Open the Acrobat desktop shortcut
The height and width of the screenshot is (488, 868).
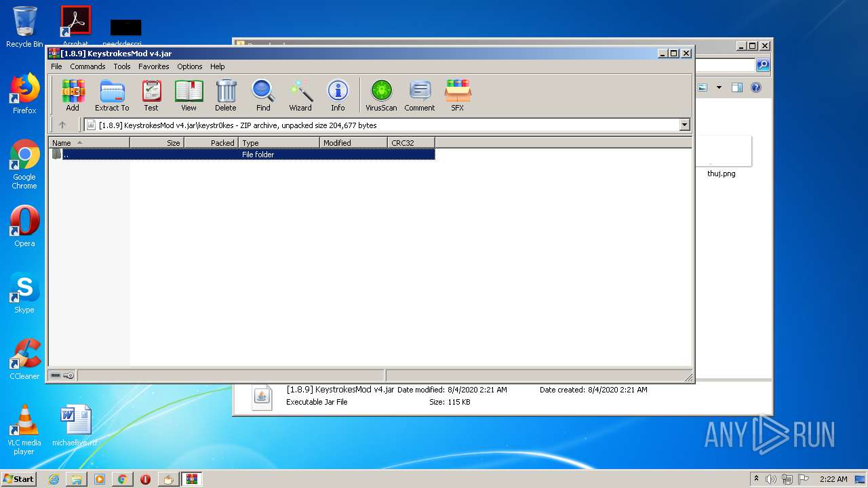coord(75,27)
